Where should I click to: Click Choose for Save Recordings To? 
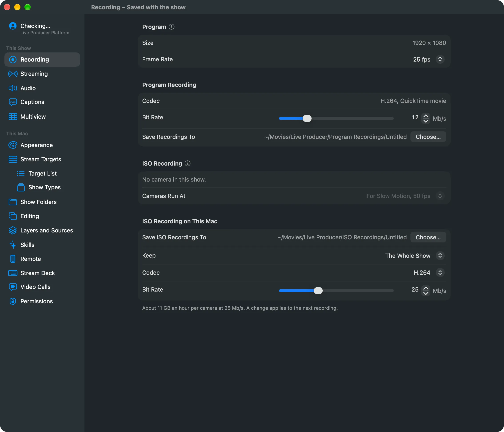(428, 137)
